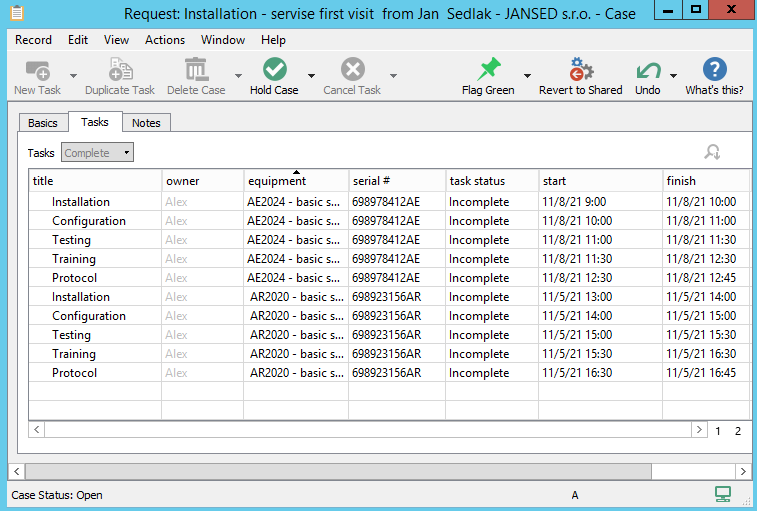The width and height of the screenshot is (757, 511).
Task: Click the Delete Case trash icon
Action: pyautogui.click(x=196, y=70)
